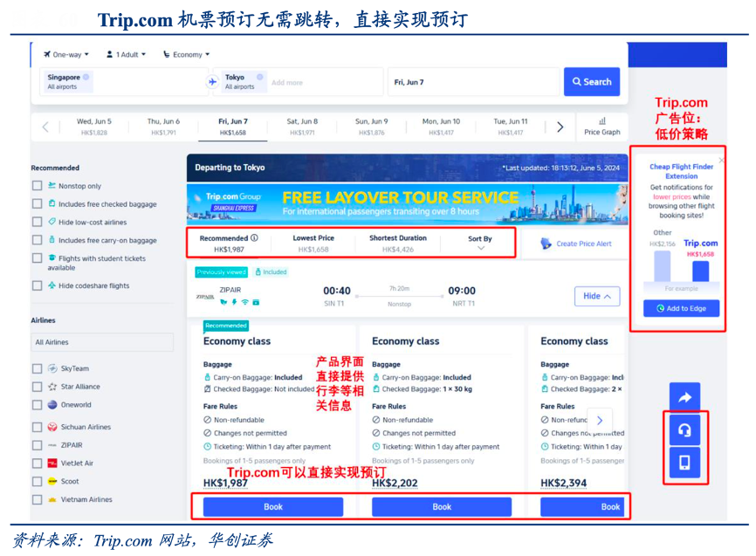Select the Sat, Jun 8 date tab

pyautogui.click(x=302, y=127)
